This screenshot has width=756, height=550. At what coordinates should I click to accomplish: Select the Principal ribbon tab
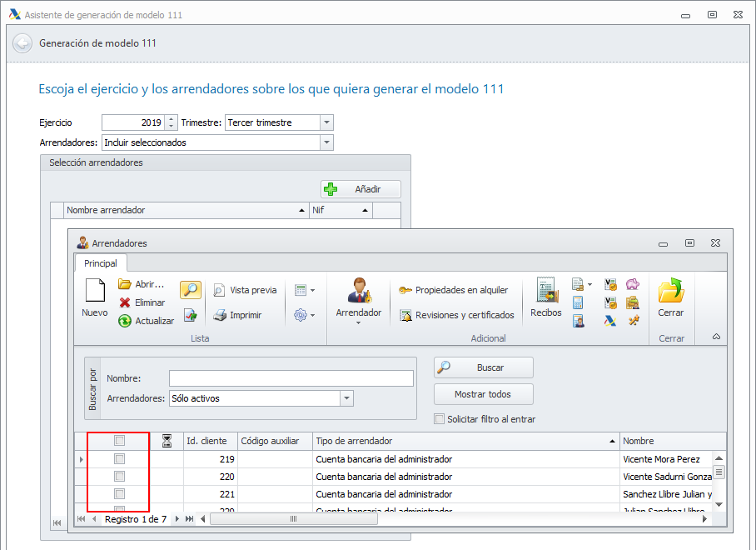click(100, 263)
